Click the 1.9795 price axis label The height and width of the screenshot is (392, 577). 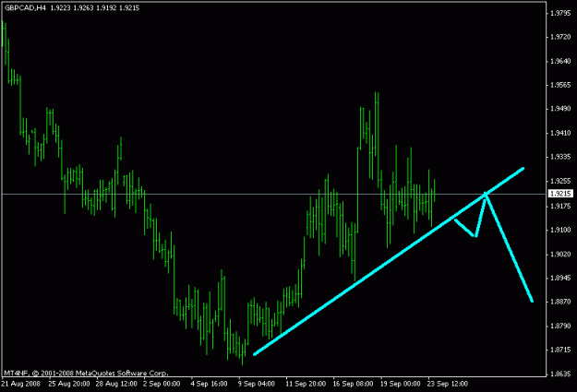tap(560, 13)
